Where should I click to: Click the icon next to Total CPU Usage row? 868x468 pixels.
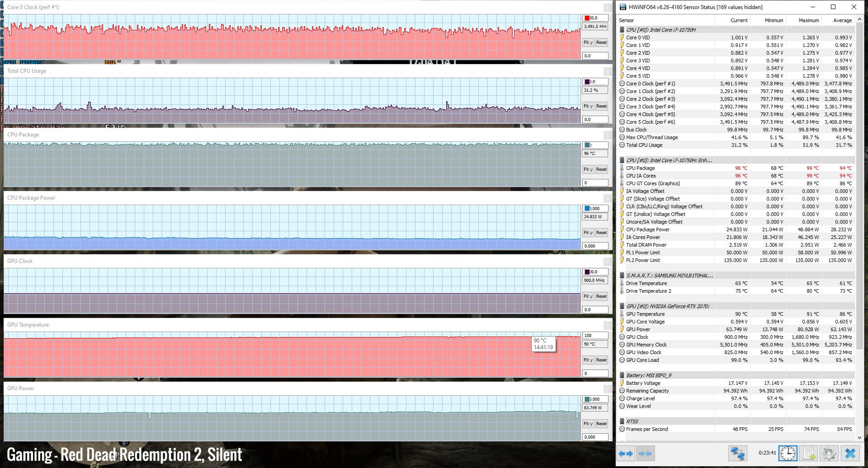coord(622,145)
